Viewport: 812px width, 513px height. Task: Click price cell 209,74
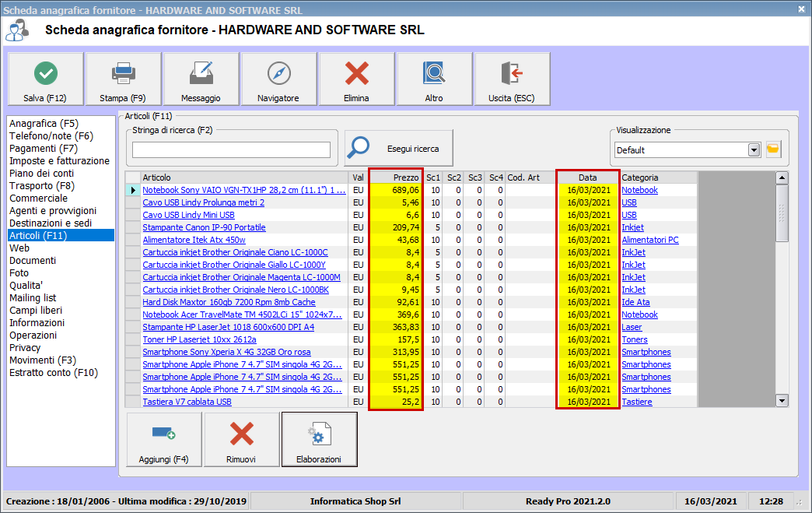pyautogui.click(x=396, y=227)
